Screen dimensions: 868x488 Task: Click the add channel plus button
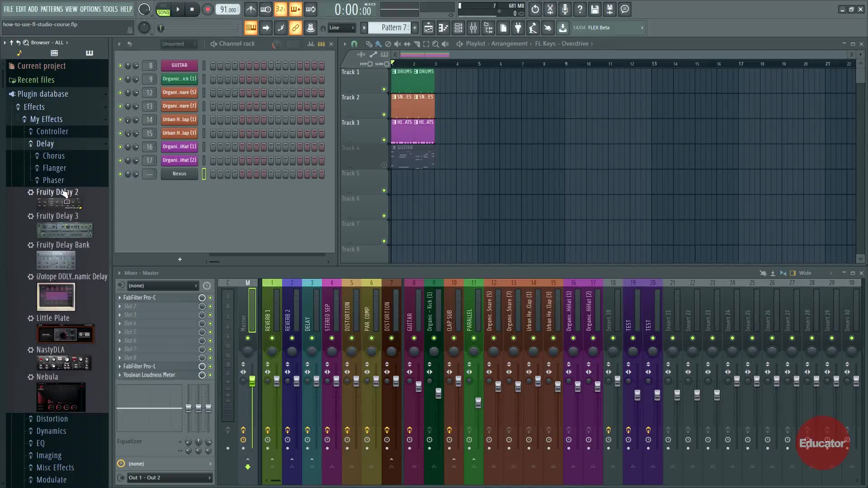(180, 259)
